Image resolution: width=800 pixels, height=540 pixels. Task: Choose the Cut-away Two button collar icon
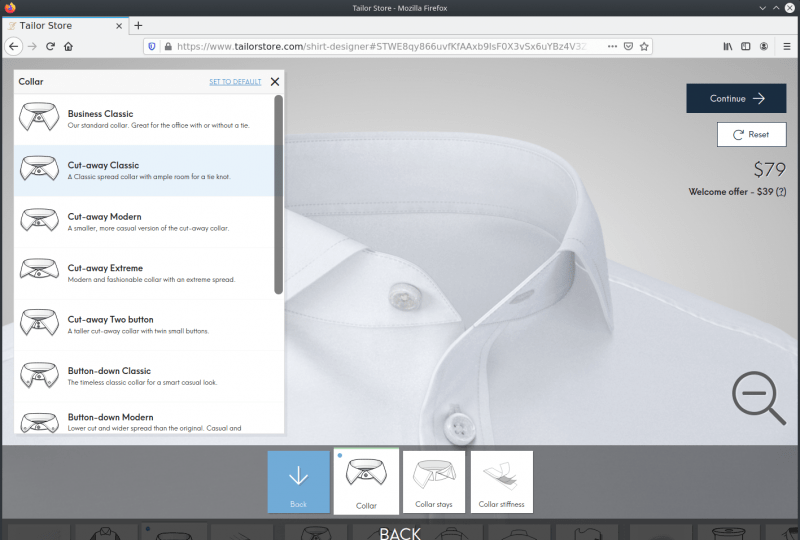(x=39, y=323)
